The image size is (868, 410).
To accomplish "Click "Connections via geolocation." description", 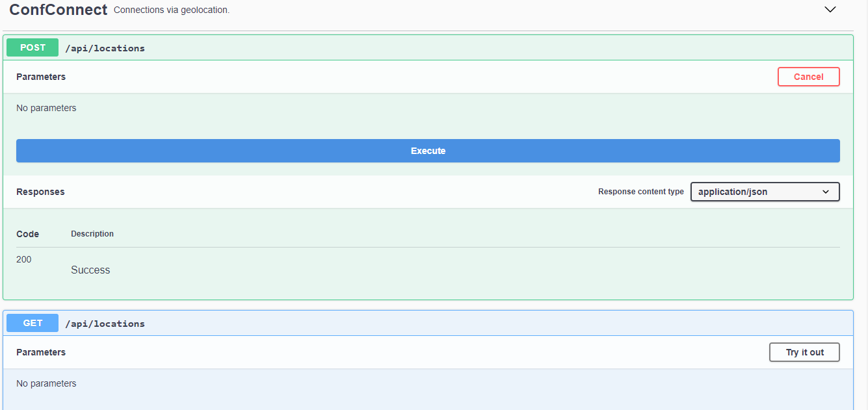I will click(x=172, y=10).
